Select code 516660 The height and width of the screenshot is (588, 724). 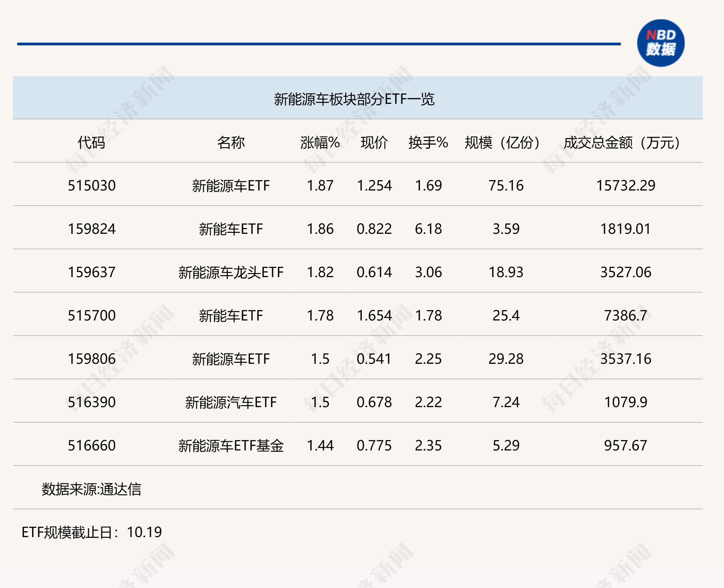tap(91, 446)
